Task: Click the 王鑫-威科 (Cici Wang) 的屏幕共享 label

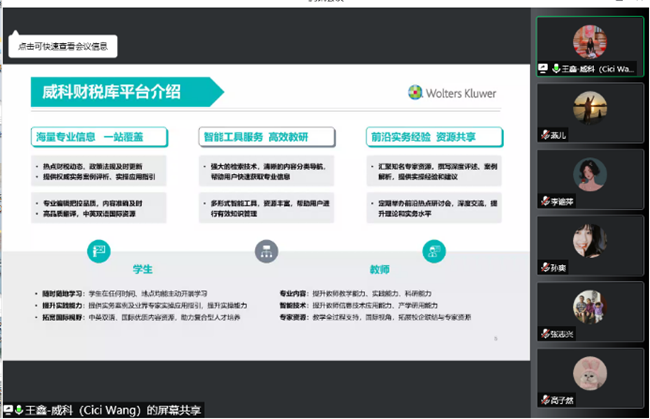Action: 113,410
